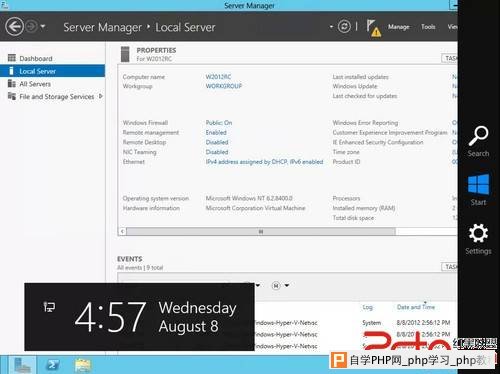Click the forward navigation arrow
The image size is (500, 374).
[32, 26]
